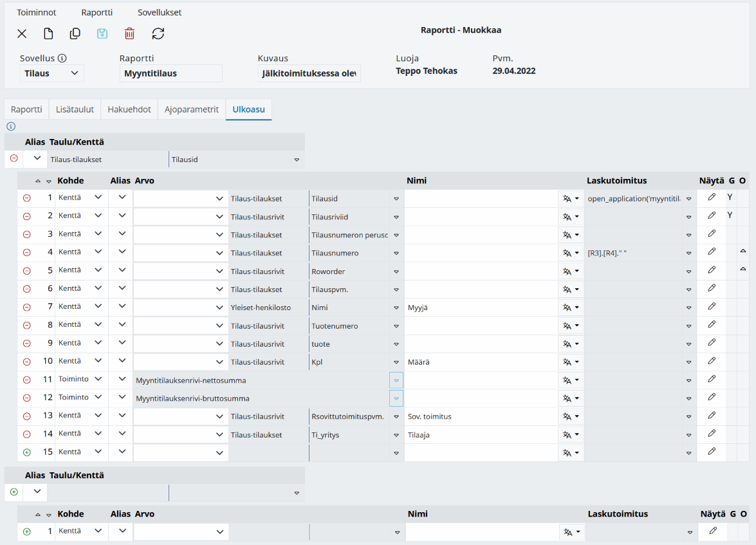Click the new blank document icon

[48, 33]
